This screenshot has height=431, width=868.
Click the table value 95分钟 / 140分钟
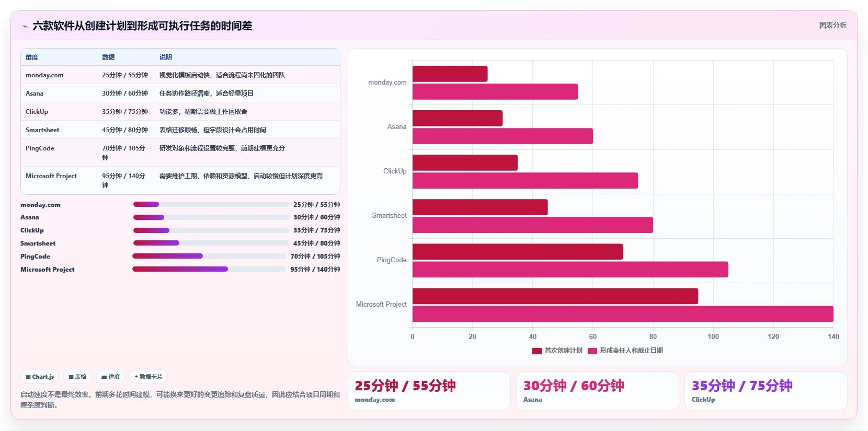[x=124, y=180]
